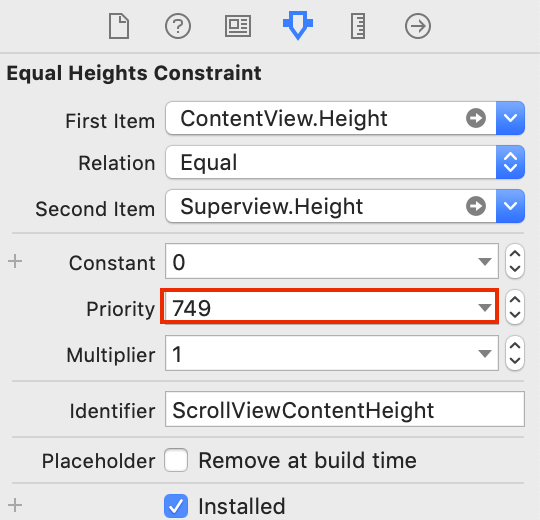Uncheck the Installed checkbox
The width and height of the screenshot is (540, 520).
pyautogui.click(x=176, y=506)
